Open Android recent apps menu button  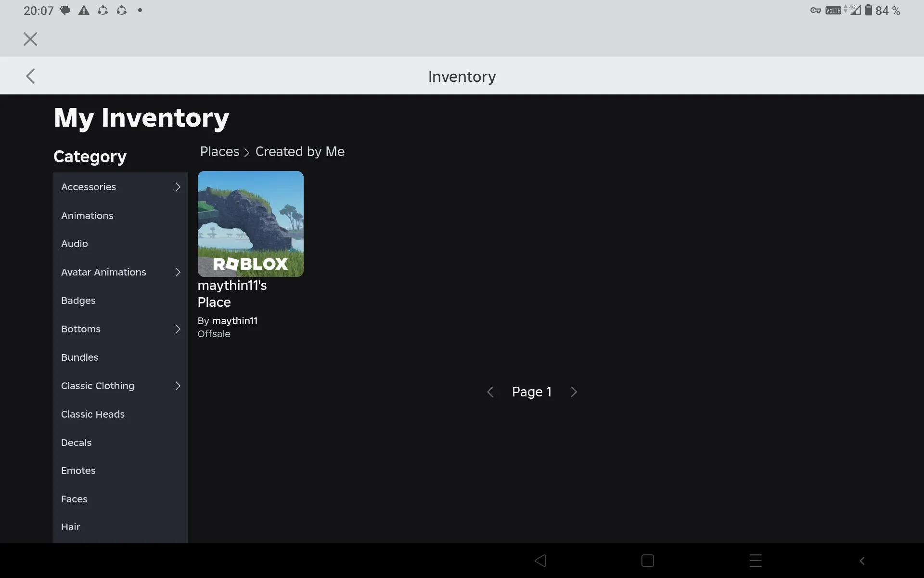tap(756, 561)
